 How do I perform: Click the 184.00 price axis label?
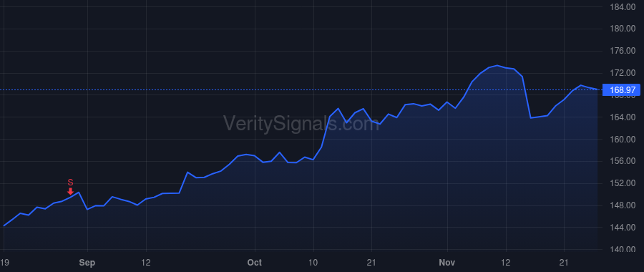click(623, 7)
